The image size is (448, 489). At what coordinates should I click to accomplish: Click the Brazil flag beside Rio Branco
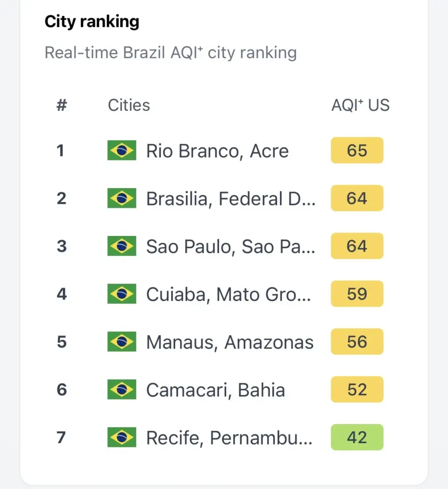coord(122,150)
